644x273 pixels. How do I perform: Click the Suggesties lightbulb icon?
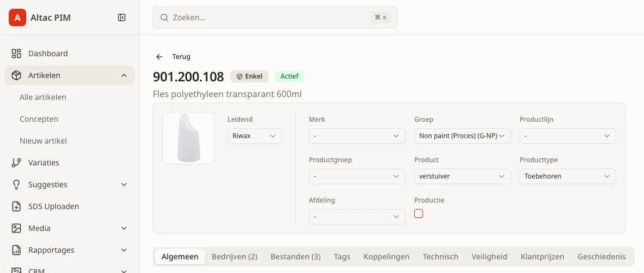click(x=16, y=185)
